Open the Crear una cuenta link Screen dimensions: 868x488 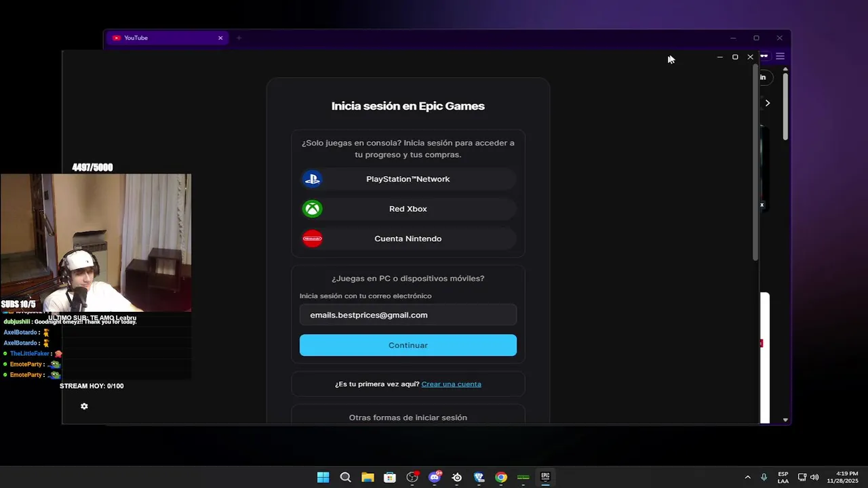coord(451,384)
